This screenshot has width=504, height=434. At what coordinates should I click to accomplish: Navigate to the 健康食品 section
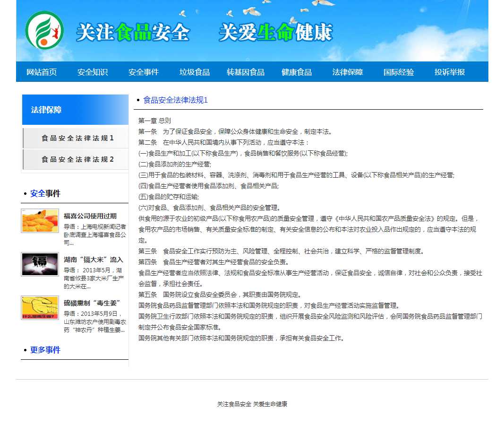[x=297, y=72]
